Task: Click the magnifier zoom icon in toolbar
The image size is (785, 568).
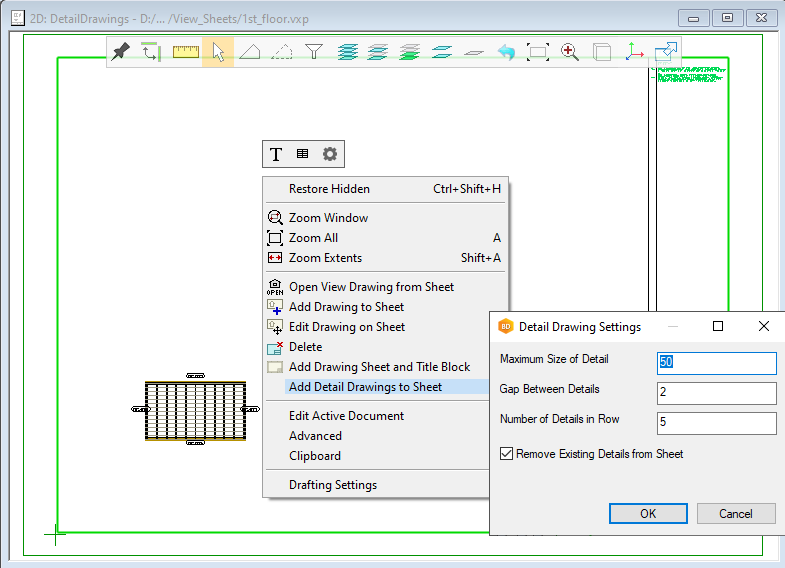Action: [x=570, y=52]
